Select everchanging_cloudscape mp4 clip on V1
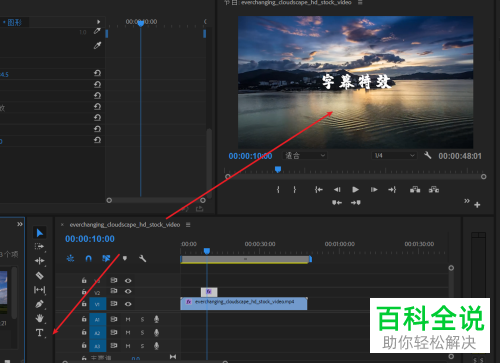 coord(244,304)
